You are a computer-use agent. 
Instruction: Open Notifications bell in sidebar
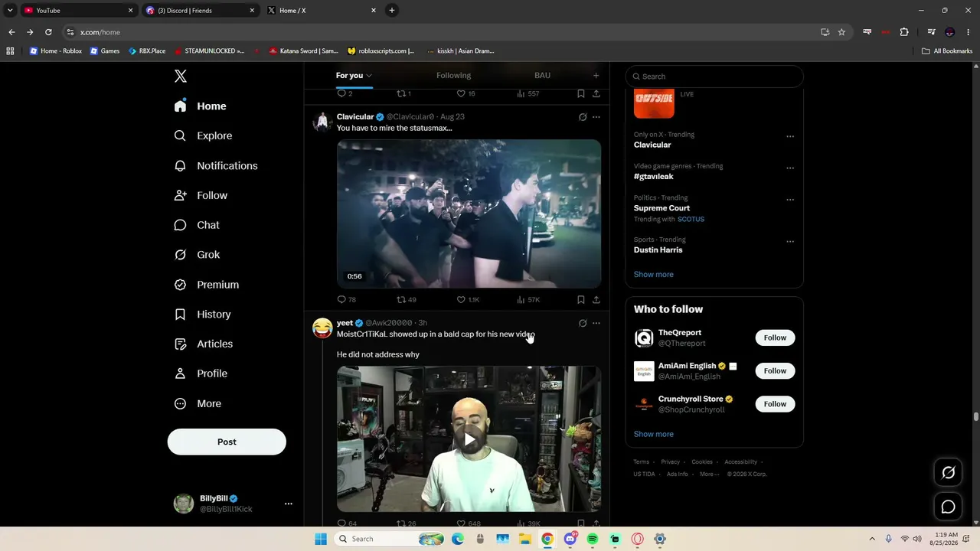180,165
